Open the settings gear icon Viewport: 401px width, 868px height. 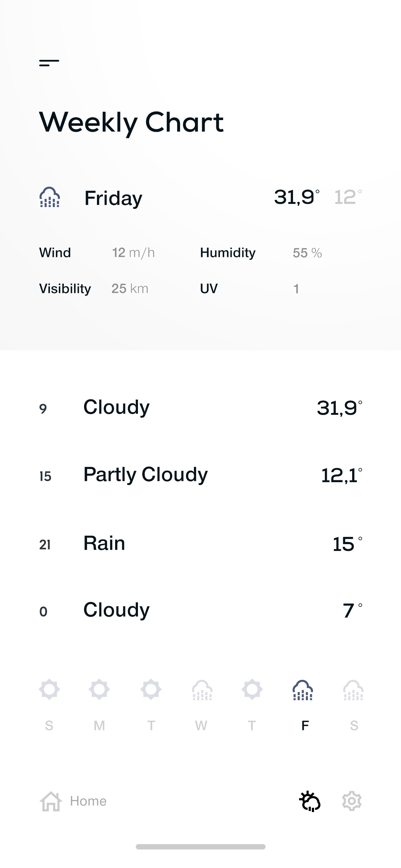pyautogui.click(x=352, y=801)
